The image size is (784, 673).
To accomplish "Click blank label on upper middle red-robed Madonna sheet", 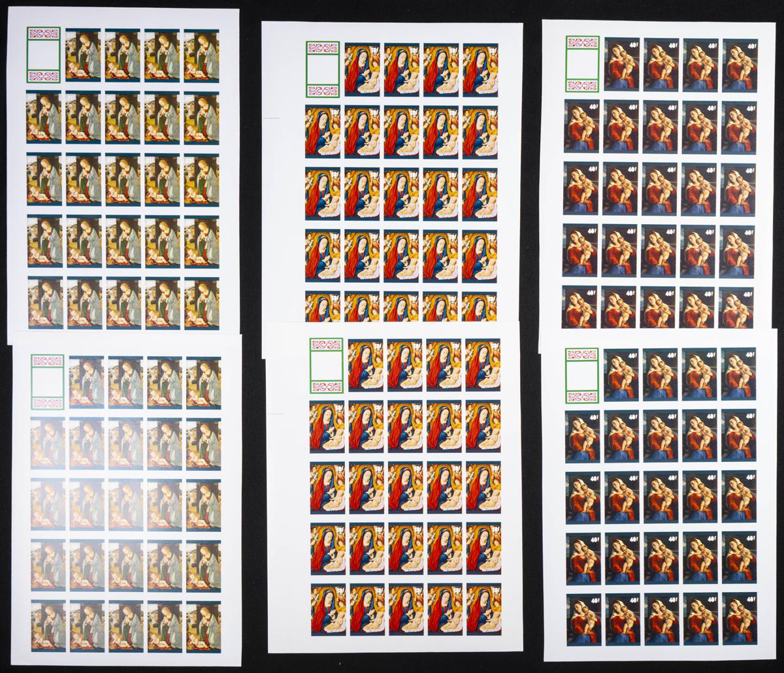I will [321, 69].
